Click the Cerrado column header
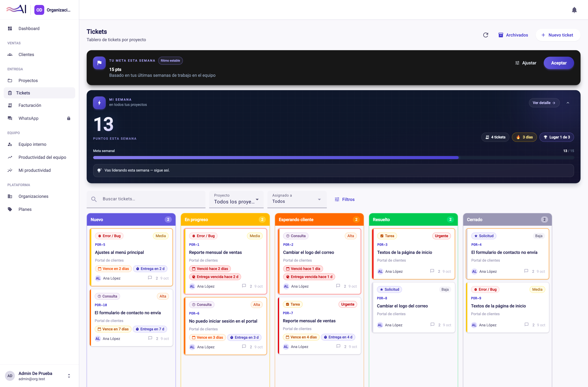588x387 pixels. click(x=507, y=220)
